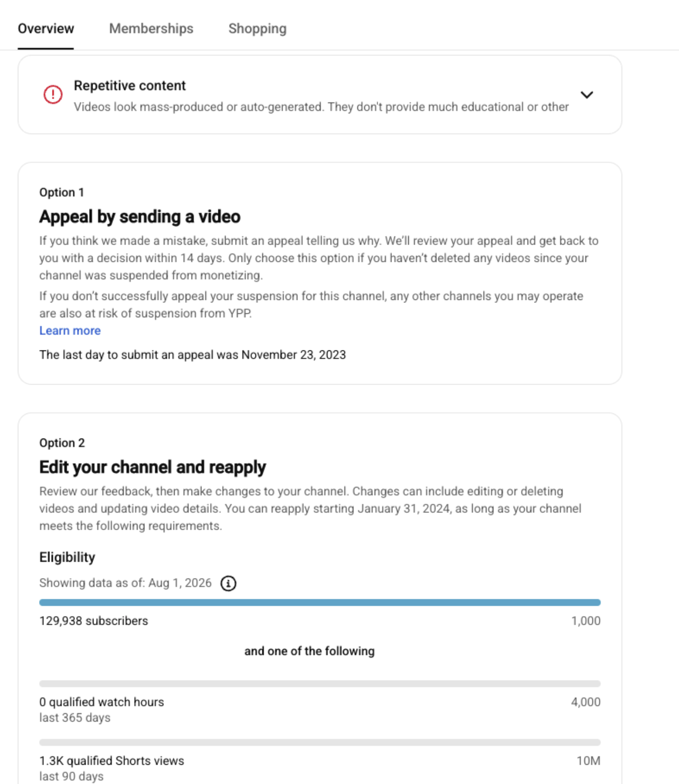Click the Repetitive content description text
This screenshot has width=679, height=784.
[x=321, y=107]
